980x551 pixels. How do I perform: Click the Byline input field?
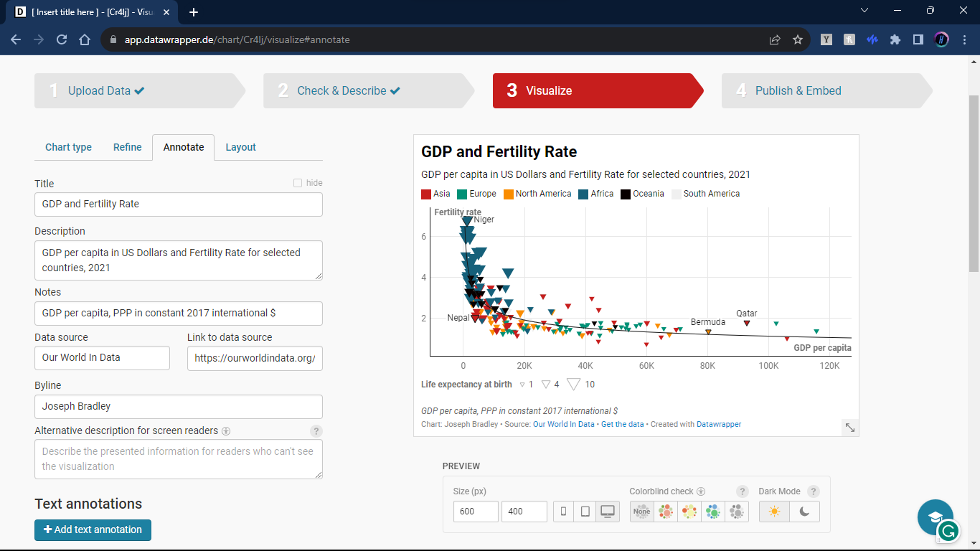tap(178, 406)
